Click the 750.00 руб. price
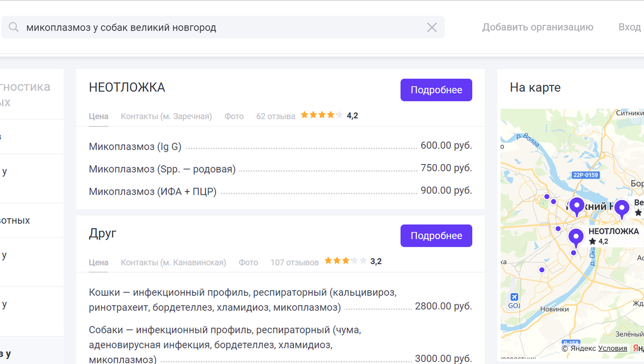The width and height of the screenshot is (644, 364). tap(447, 168)
